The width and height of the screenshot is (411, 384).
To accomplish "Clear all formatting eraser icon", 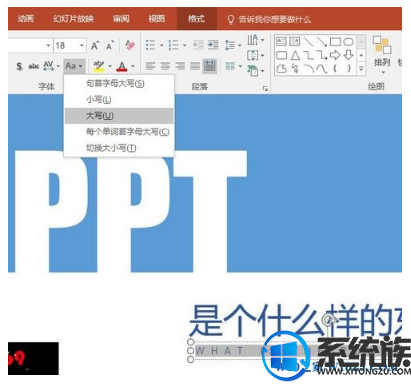I will tap(130, 45).
